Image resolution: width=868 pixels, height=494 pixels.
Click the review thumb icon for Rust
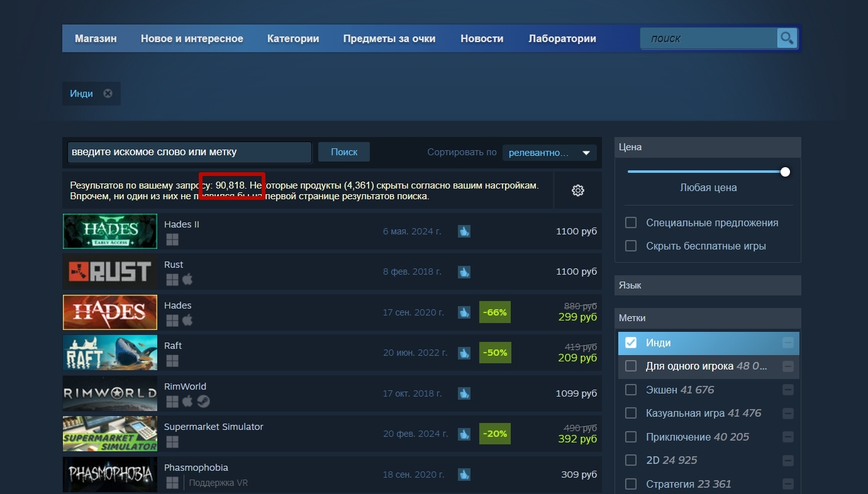point(464,272)
